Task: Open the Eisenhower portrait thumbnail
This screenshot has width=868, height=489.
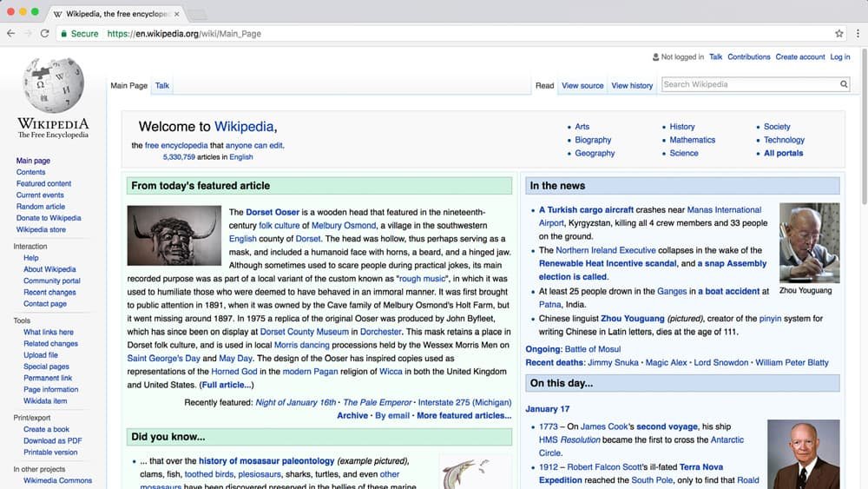Action: point(803,454)
